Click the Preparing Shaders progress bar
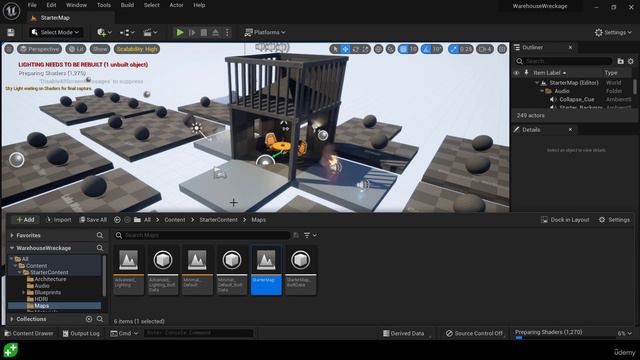640x360 pixels. point(565,338)
